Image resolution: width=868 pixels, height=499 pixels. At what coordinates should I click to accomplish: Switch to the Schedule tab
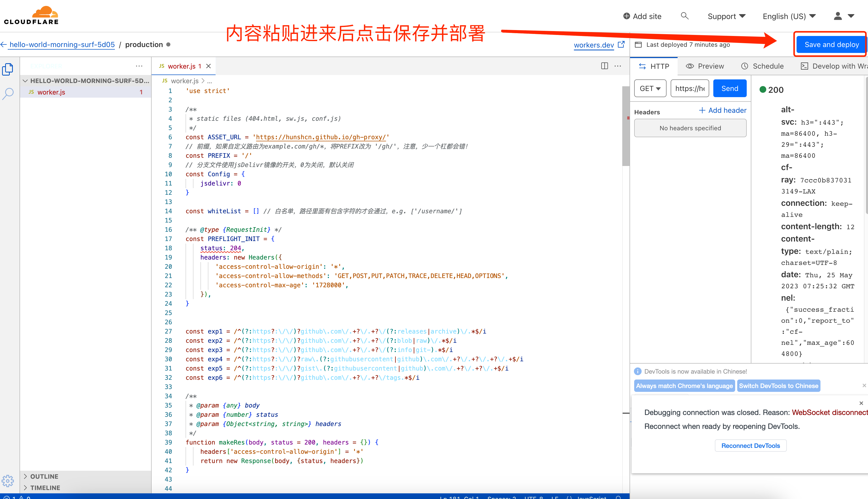tap(762, 66)
